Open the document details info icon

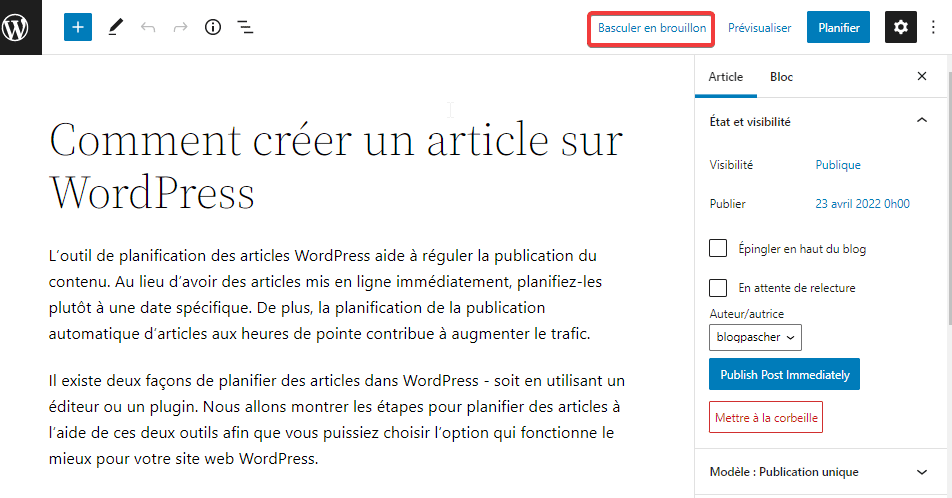[x=213, y=27]
